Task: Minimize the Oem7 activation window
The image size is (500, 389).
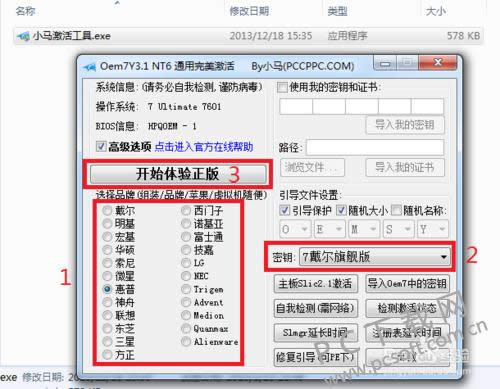Action: [x=385, y=63]
